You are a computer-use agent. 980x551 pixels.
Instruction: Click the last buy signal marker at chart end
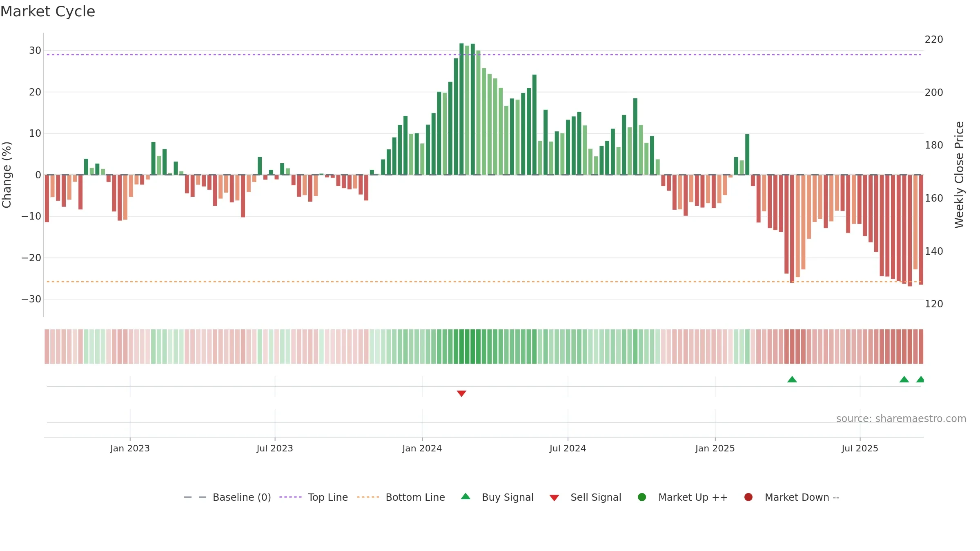pyautogui.click(x=920, y=379)
